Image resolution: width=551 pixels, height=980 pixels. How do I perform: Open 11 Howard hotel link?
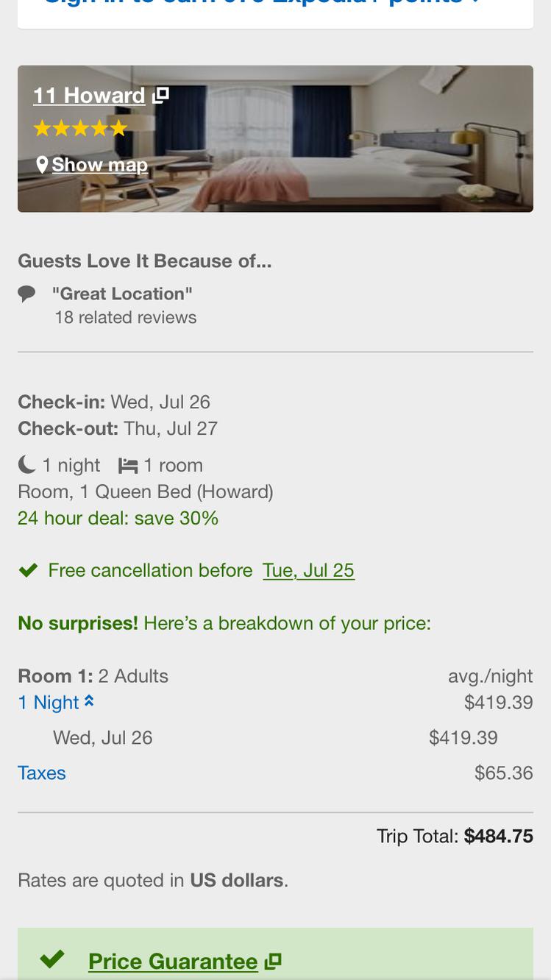[89, 96]
